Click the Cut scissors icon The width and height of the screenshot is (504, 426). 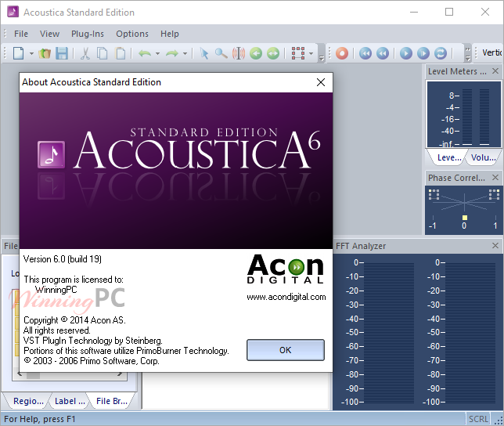(x=85, y=53)
